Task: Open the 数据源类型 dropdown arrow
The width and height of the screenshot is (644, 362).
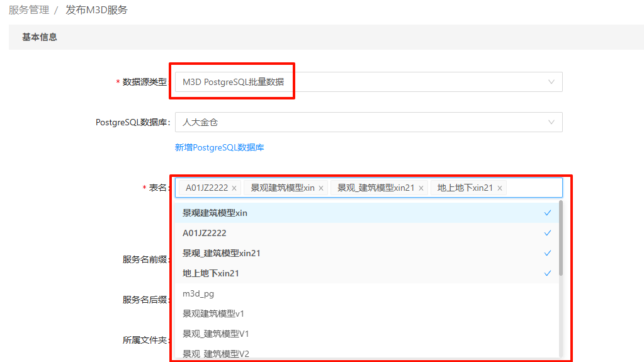Action: pyautogui.click(x=551, y=82)
